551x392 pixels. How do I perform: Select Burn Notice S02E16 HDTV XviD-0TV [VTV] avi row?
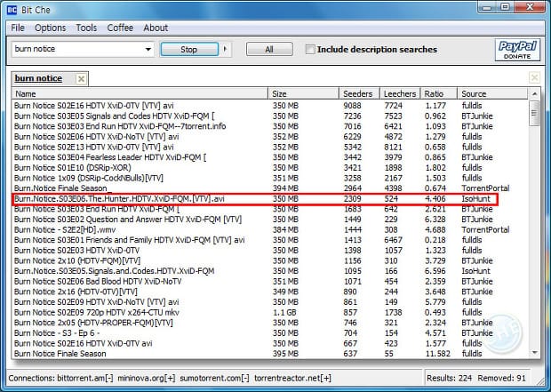coord(270,106)
